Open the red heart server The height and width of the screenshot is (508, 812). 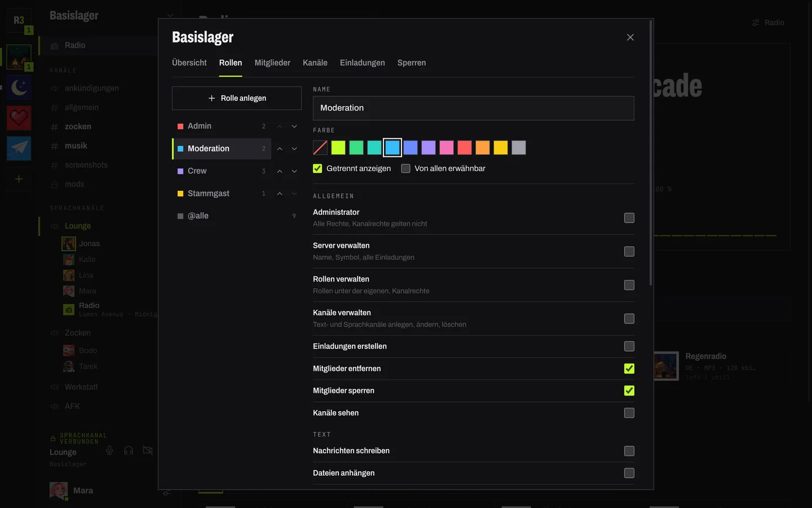click(x=19, y=118)
